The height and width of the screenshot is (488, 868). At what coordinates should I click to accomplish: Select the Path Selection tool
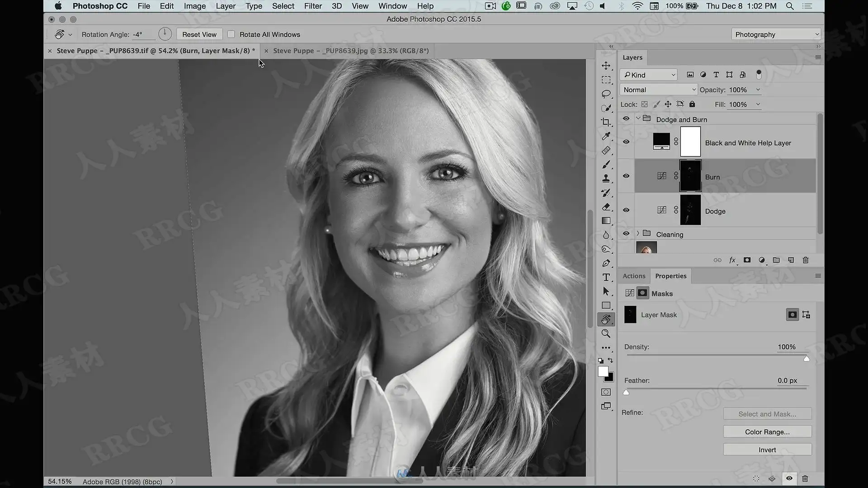pyautogui.click(x=606, y=291)
